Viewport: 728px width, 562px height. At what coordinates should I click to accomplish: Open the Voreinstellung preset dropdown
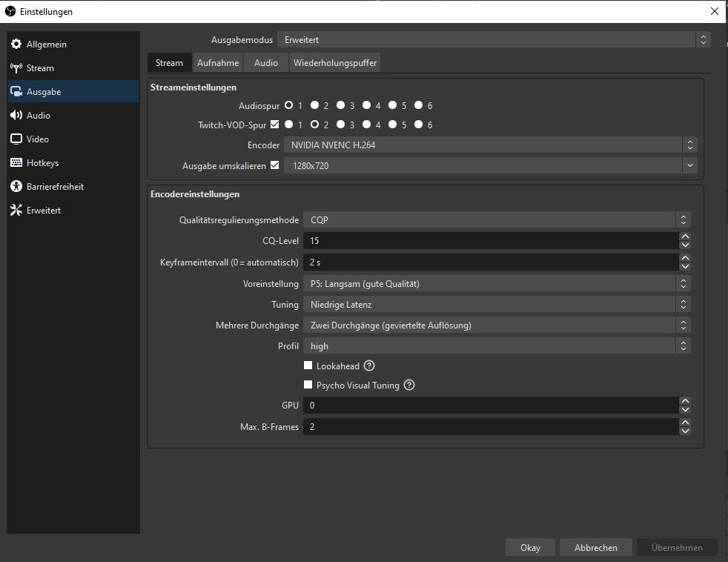coord(496,284)
